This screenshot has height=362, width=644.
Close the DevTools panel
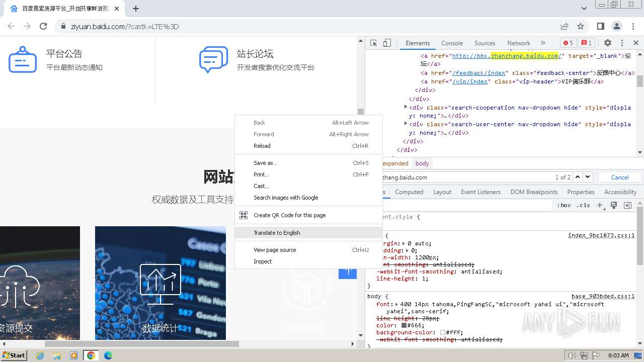[x=636, y=43]
